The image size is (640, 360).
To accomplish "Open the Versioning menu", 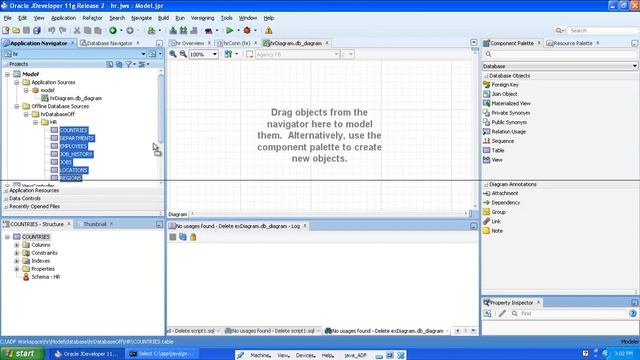I will pos(202,18).
